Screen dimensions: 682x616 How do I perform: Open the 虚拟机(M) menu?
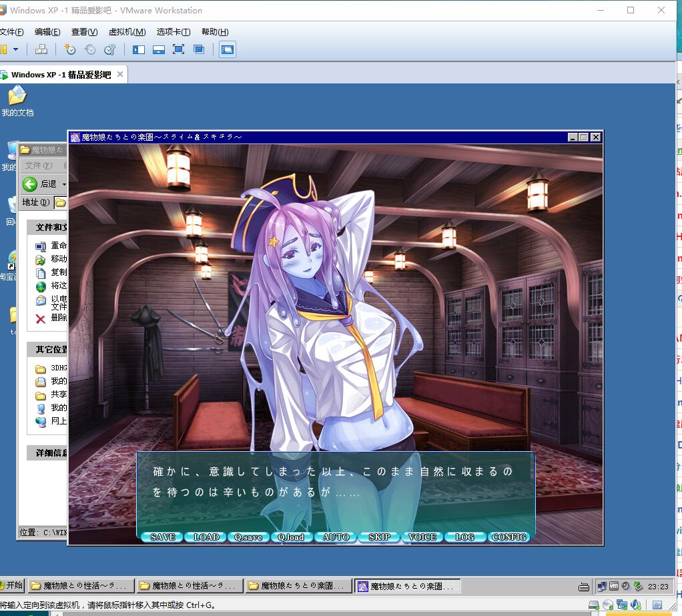(x=127, y=32)
